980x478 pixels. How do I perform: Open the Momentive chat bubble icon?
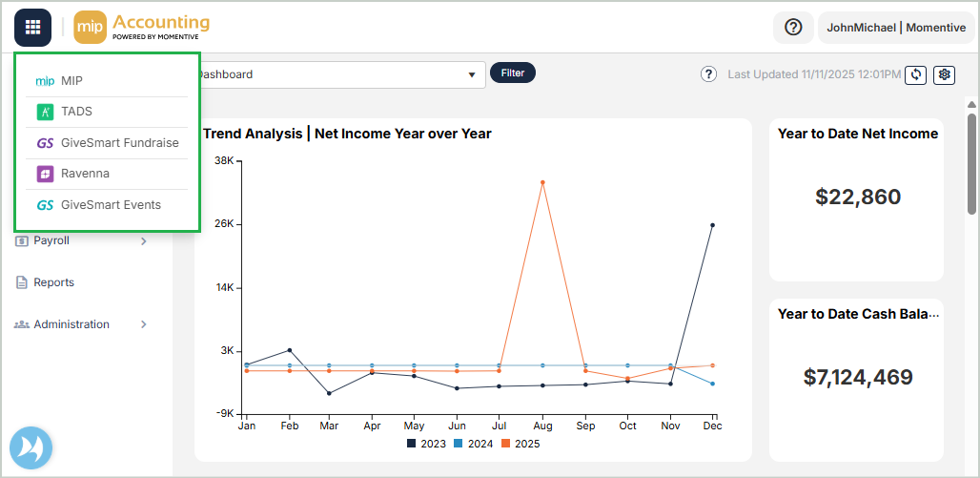tap(31, 447)
